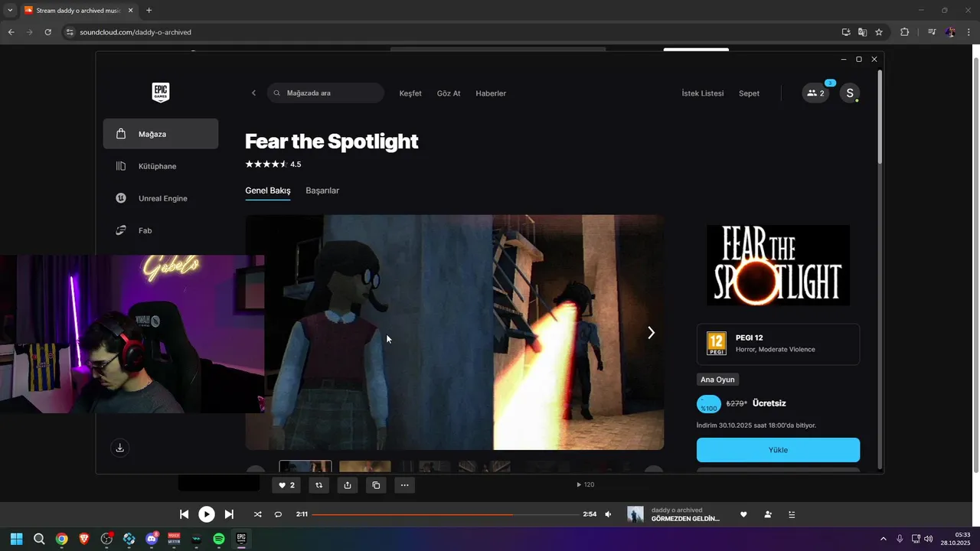Repost the track on SoundCloud
Viewport: 980px width, 551px height.
[319, 484]
